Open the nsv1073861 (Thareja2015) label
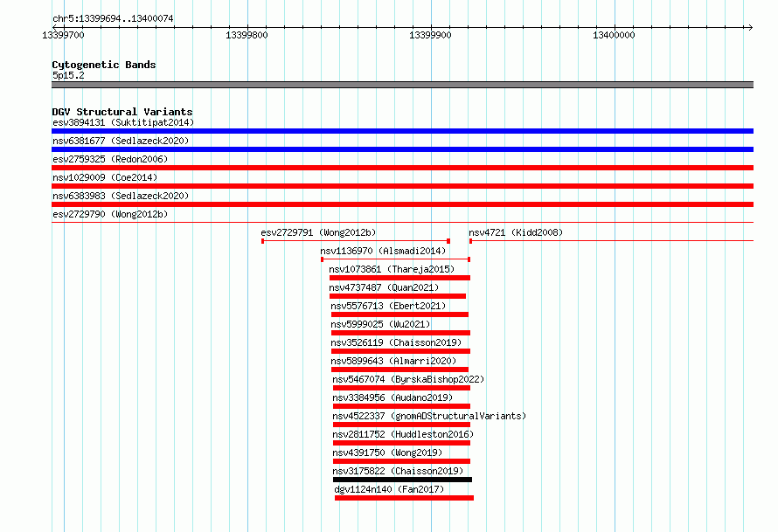778x532 pixels. click(x=392, y=269)
